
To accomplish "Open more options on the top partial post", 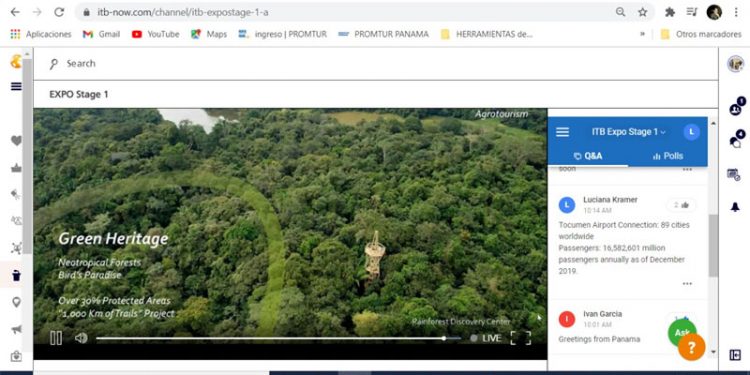I will point(687,169).
